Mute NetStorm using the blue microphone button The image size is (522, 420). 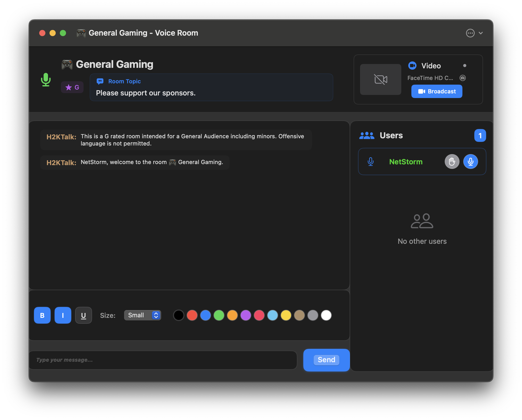[470, 161]
